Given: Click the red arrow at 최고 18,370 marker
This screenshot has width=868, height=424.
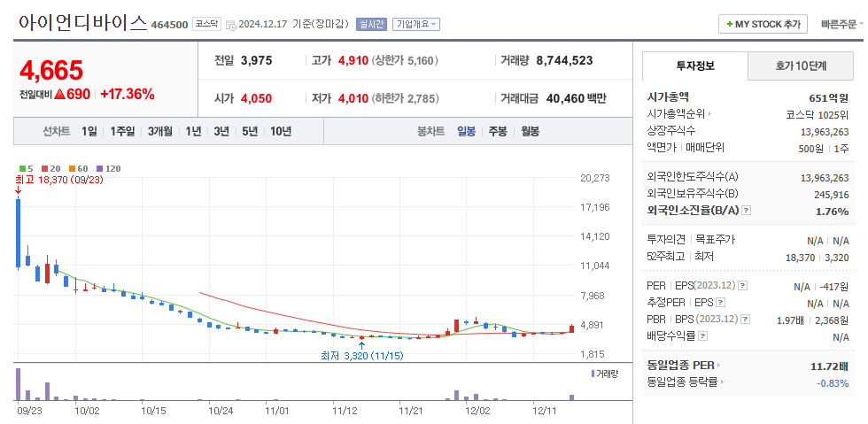Looking at the screenshot, I should (18, 190).
